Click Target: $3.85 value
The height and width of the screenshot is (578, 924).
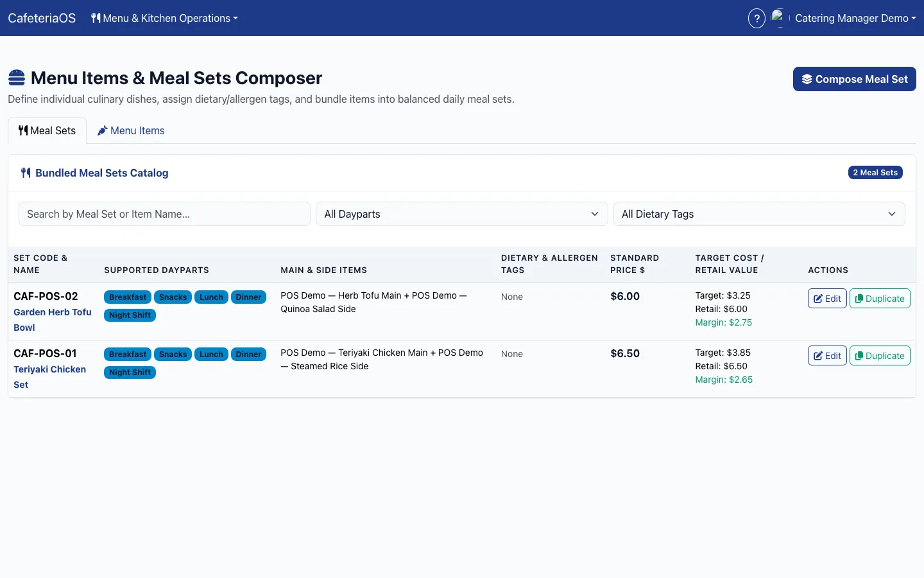pyautogui.click(x=723, y=353)
